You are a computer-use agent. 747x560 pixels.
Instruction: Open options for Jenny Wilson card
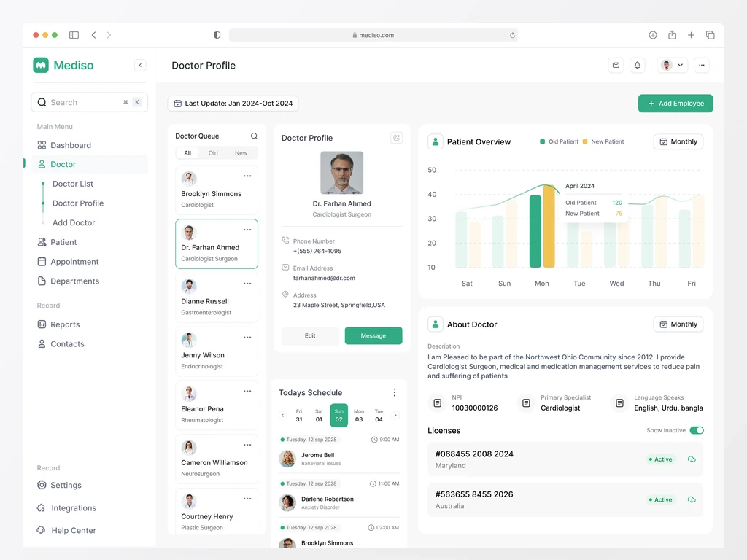pyautogui.click(x=247, y=338)
